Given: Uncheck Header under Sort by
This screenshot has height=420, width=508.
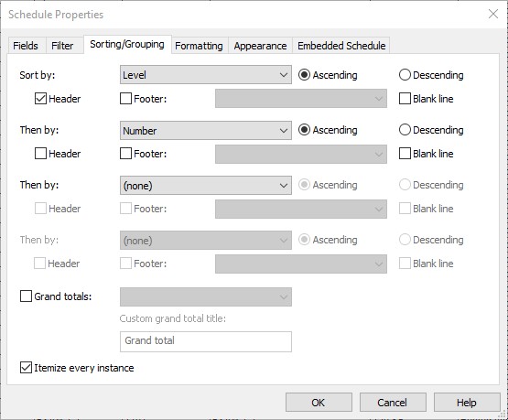Looking at the screenshot, I should click(40, 99).
